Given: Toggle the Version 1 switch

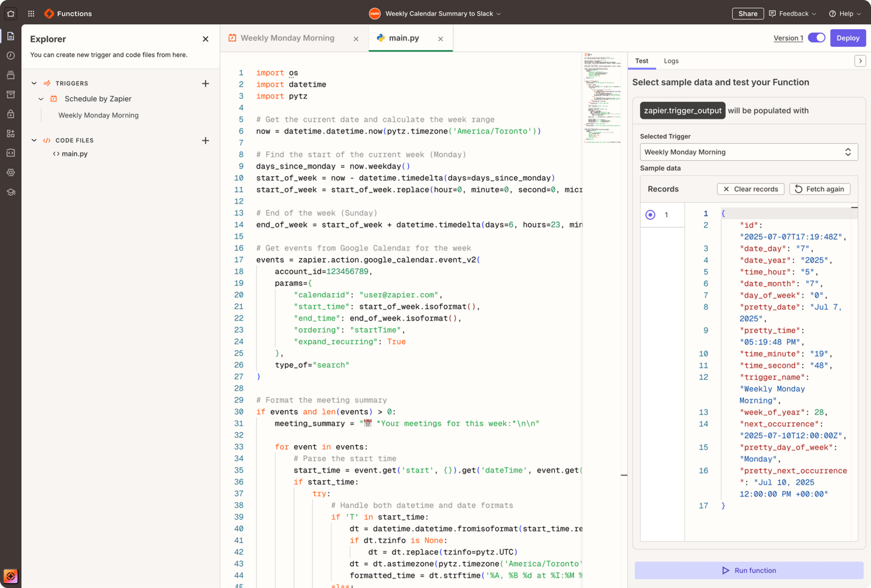Looking at the screenshot, I should (x=817, y=38).
